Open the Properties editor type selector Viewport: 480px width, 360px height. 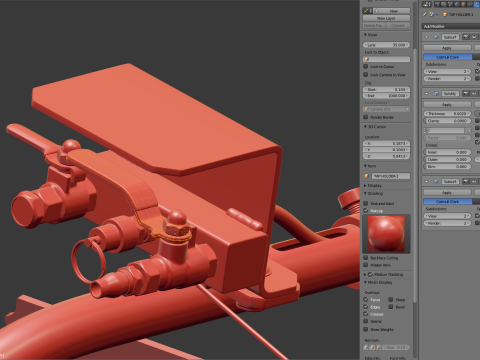pos(427,4)
